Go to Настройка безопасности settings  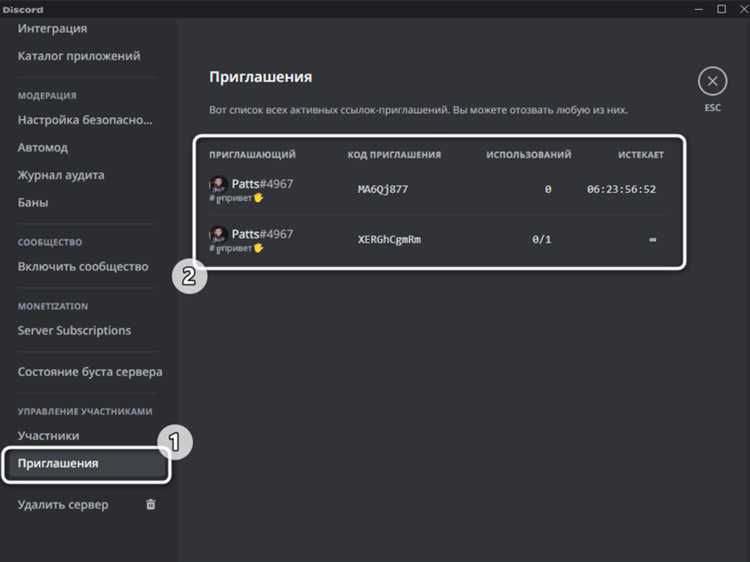[85, 120]
